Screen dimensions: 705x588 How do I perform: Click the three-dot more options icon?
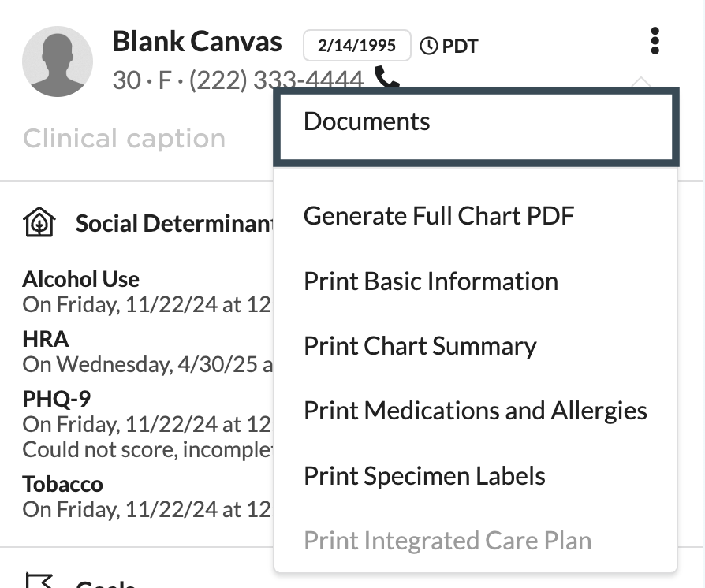click(x=655, y=41)
